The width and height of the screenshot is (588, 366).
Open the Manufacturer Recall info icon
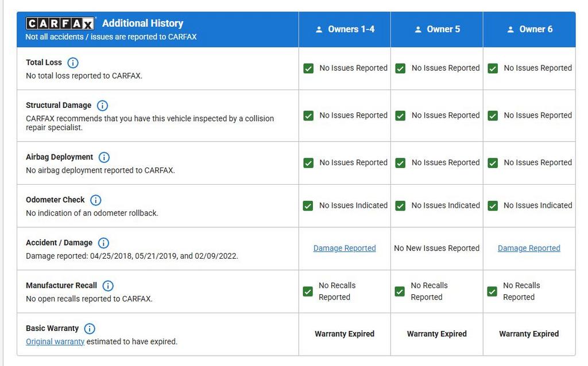click(108, 286)
